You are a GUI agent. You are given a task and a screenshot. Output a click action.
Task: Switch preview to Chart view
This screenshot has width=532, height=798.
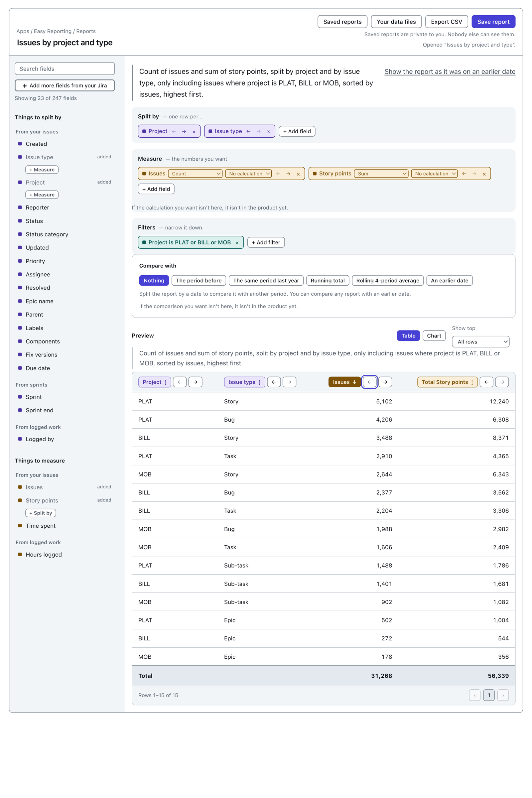[x=434, y=336]
